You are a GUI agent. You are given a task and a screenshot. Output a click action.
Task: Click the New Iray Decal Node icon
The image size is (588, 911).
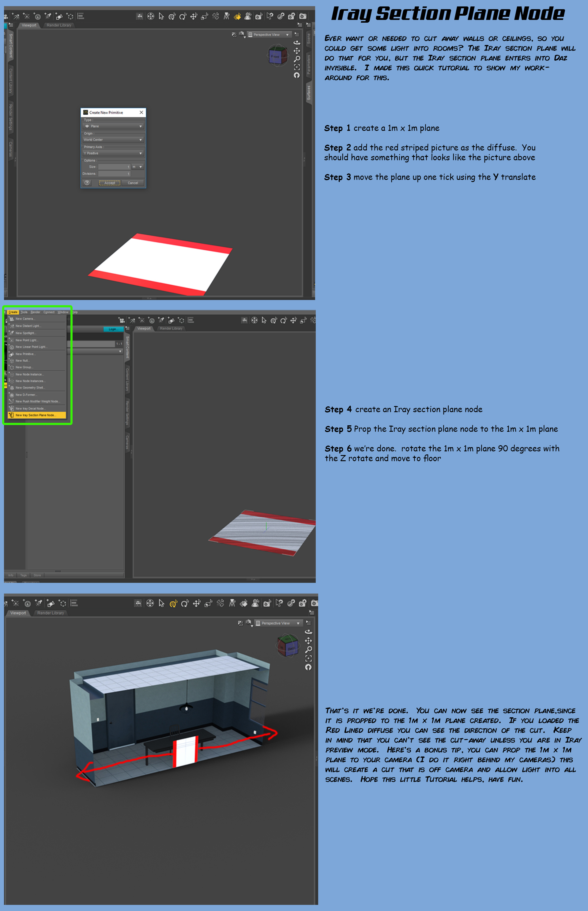[11, 409]
